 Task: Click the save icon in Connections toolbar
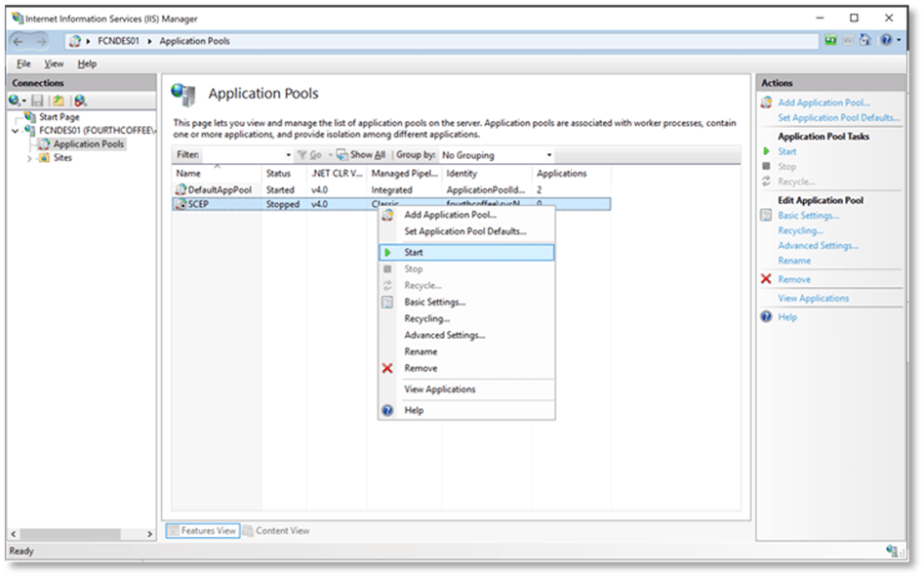[37, 101]
